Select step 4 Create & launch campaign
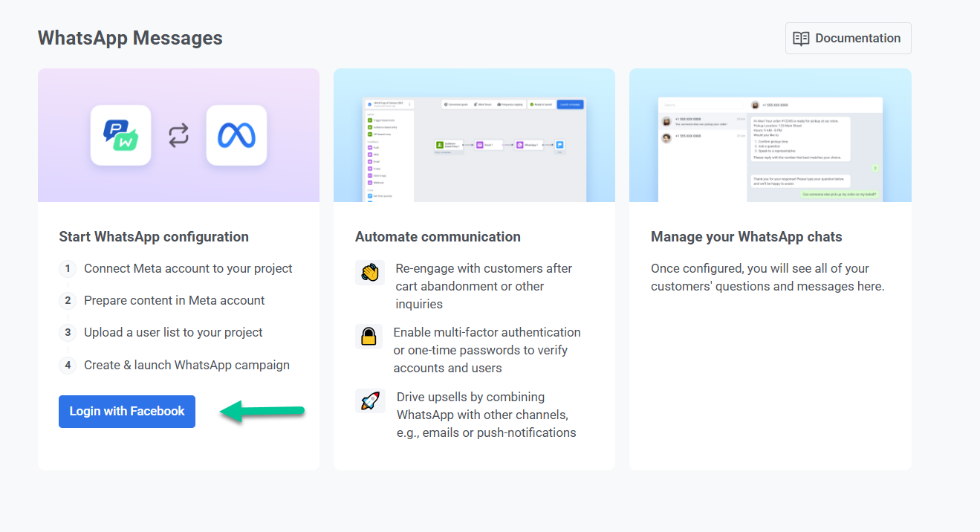Screen dimensions: 980x532 (x=186, y=365)
